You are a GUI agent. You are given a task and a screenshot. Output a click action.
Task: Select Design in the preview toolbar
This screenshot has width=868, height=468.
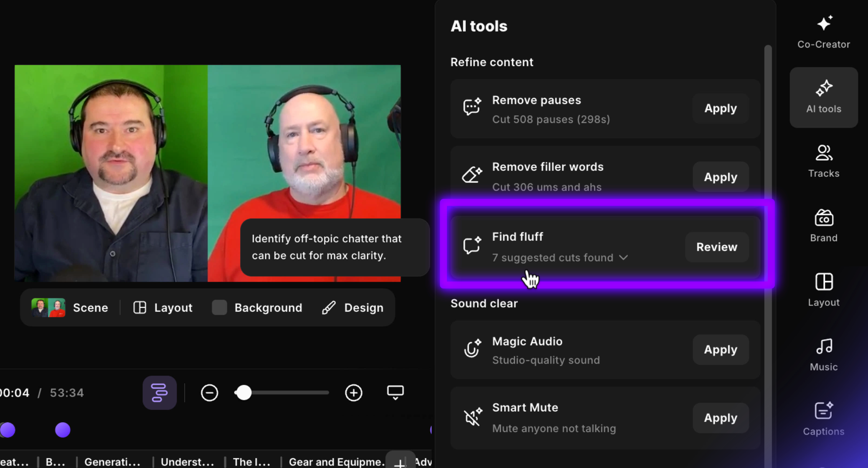click(353, 308)
